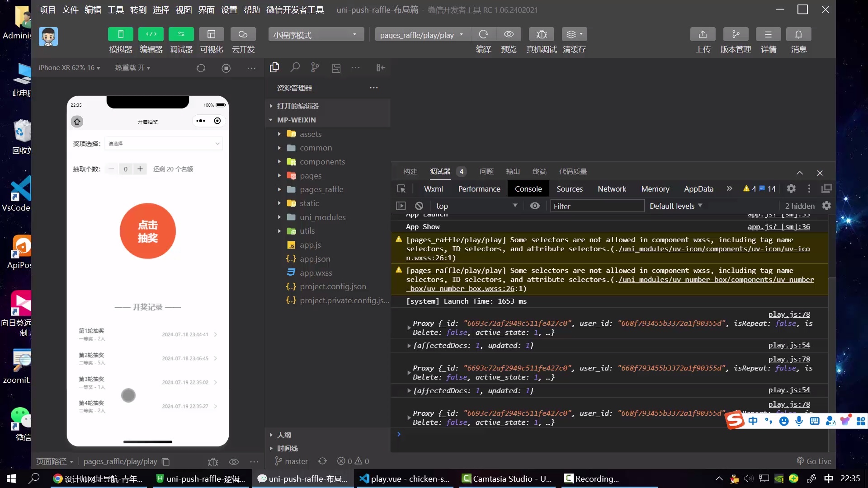Click the console Filter input field
The image size is (868, 488).
[597, 206]
